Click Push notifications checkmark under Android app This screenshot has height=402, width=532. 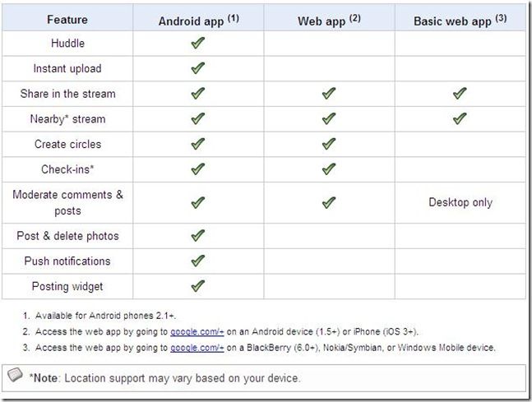coord(198,261)
